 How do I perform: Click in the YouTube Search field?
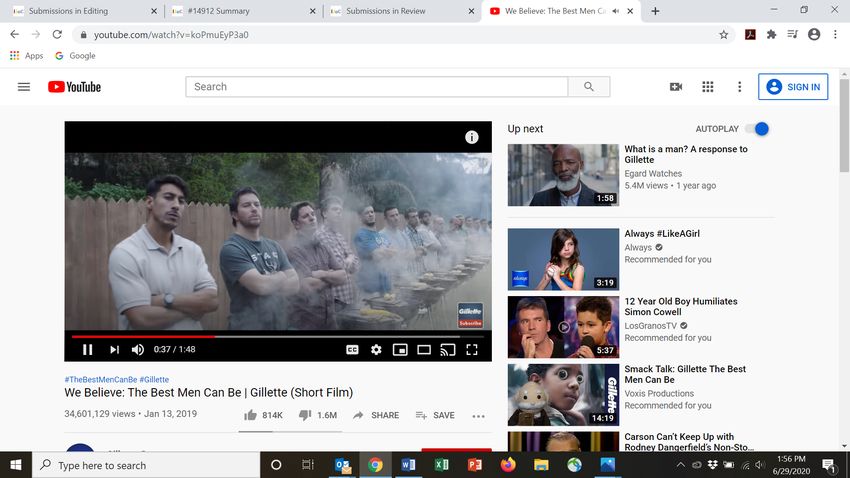click(377, 87)
